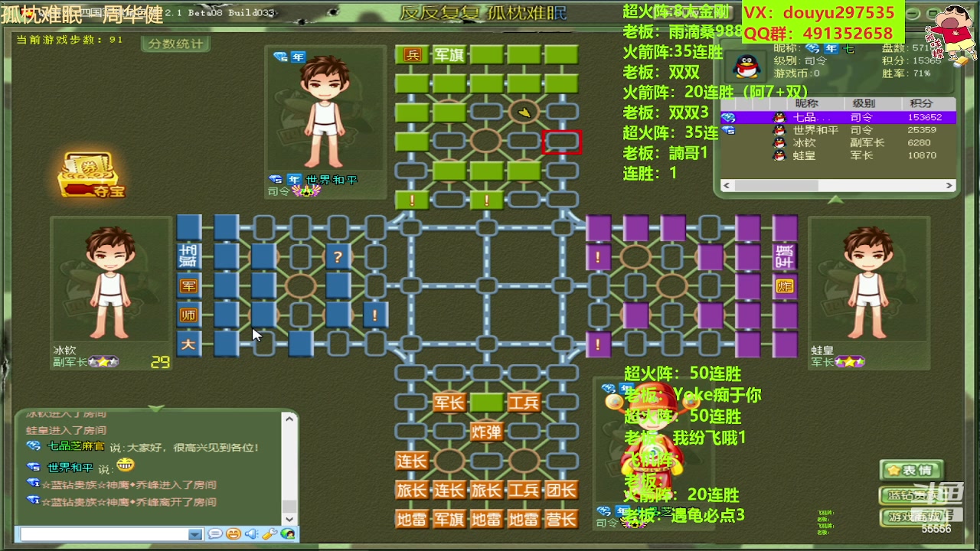The height and width of the screenshot is (551, 980).
Task: Click the 世界和平 player avatar
Action: [x=325, y=111]
